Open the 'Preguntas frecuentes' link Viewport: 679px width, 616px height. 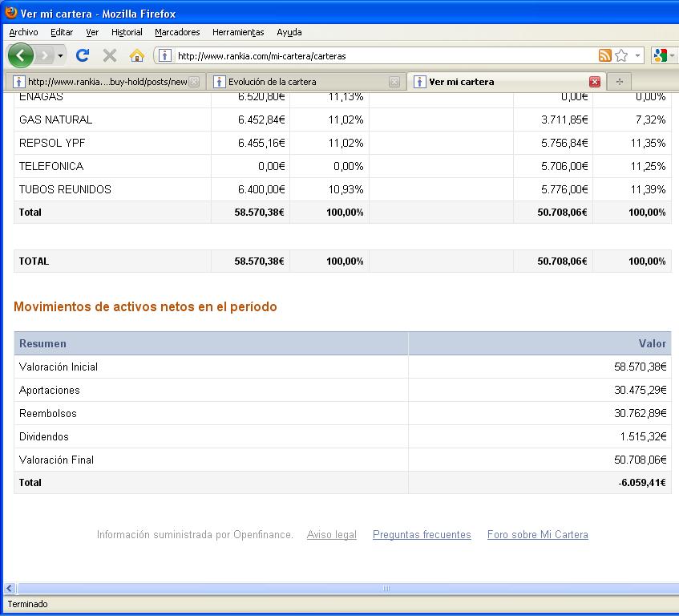tap(422, 535)
